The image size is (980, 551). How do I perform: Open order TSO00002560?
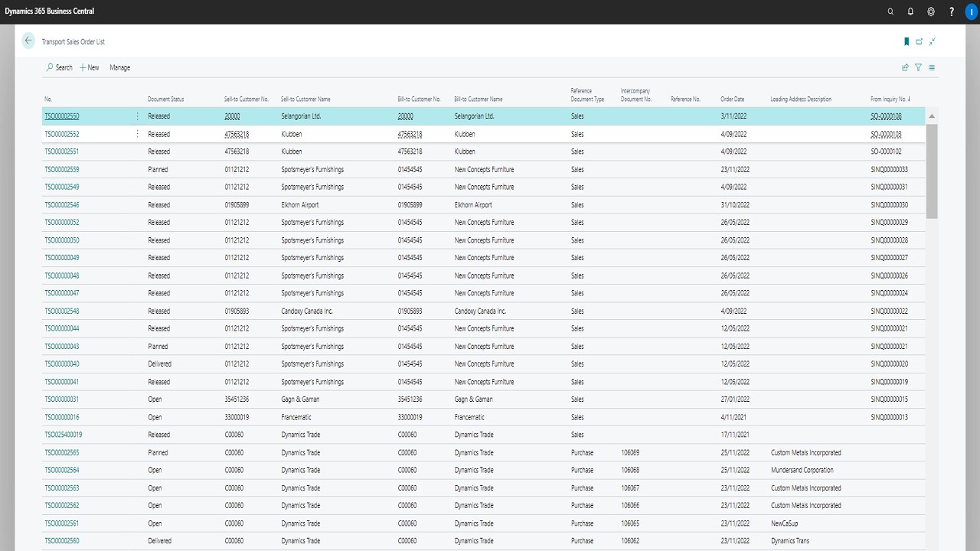[x=62, y=541]
